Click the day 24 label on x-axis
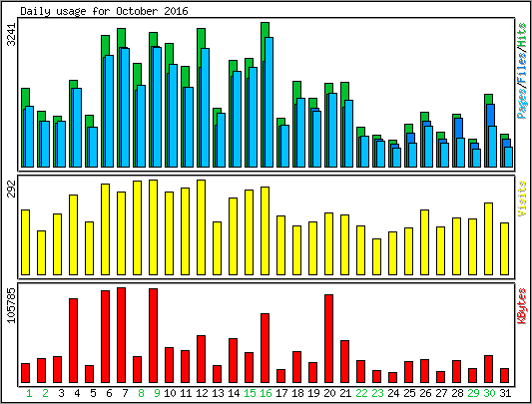The height and width of the screenshot is (404, 532). (x=393, y=393)
